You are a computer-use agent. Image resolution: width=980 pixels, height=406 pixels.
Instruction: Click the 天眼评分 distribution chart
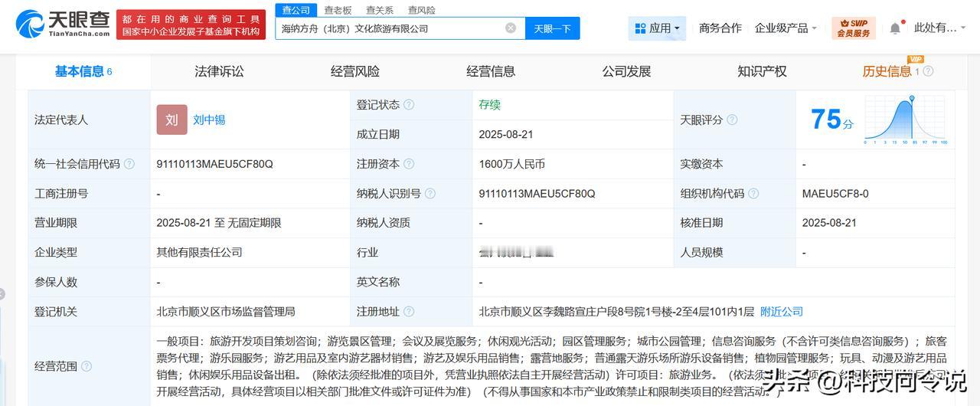click(x=906, y=120)
